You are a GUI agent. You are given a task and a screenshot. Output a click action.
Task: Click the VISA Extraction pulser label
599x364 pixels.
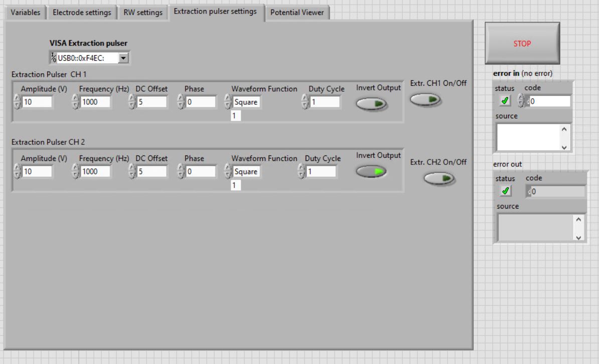[x=88, y=43]
